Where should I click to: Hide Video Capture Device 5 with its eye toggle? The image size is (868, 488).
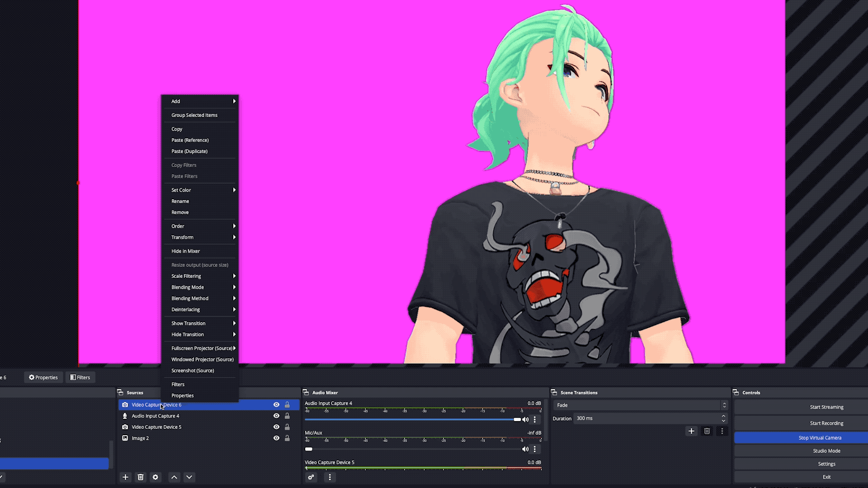click(276, 427)
